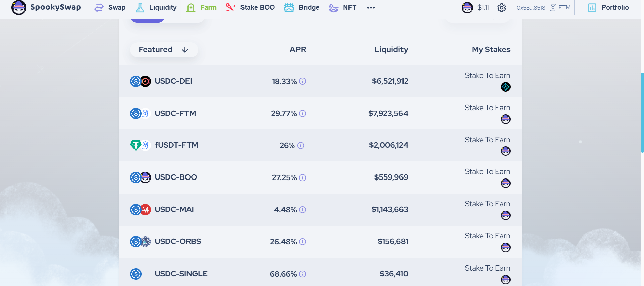Click the USDC-ORBS token pair icon

141,242
